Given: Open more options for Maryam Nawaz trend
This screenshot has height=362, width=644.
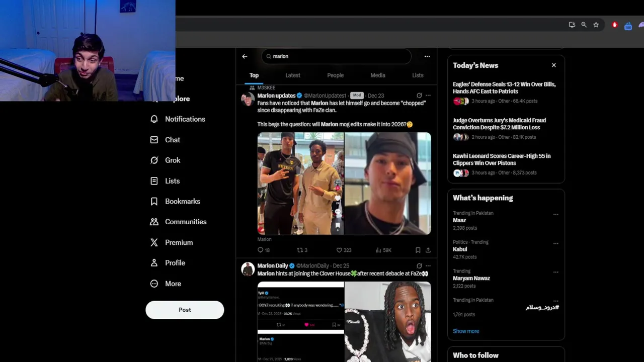Looking at the screenshot, I should 556,273.
